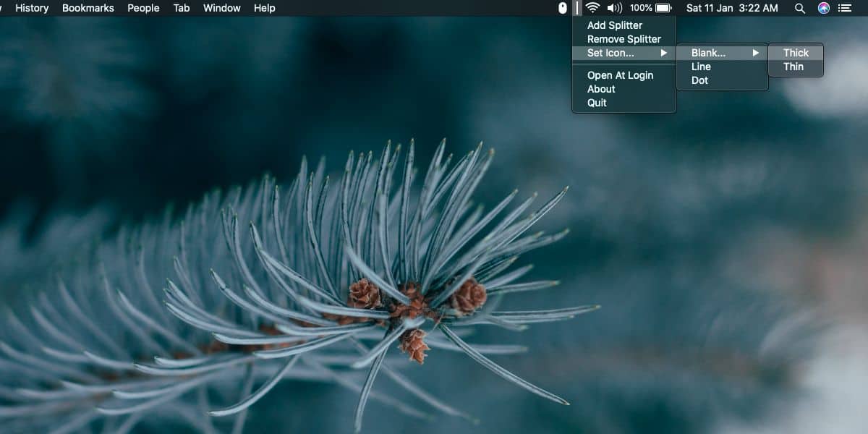This screenshot has height=434, width=868.
Task: Click the 100% battery percentage
Action: coord(641,8)
